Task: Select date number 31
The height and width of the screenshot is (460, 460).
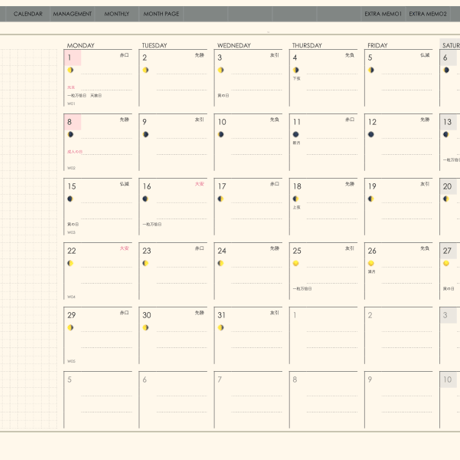Action: [x=222, y=315]
